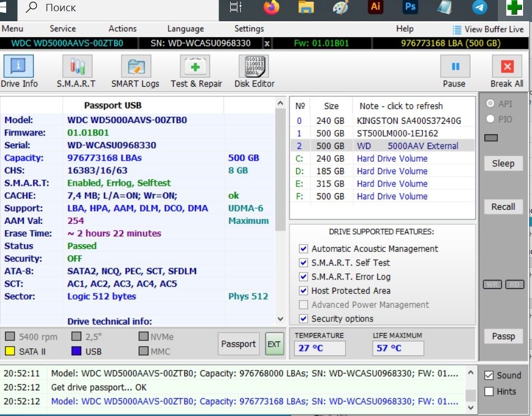Open Task View on the taskbar

(x=235, y=7)
